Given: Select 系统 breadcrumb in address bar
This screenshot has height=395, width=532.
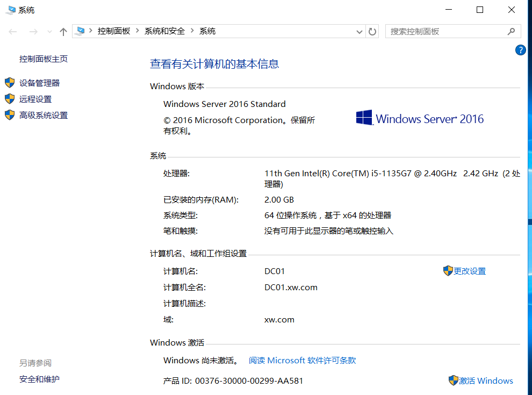Looking at the screenshot, I should tap(207, 31).
